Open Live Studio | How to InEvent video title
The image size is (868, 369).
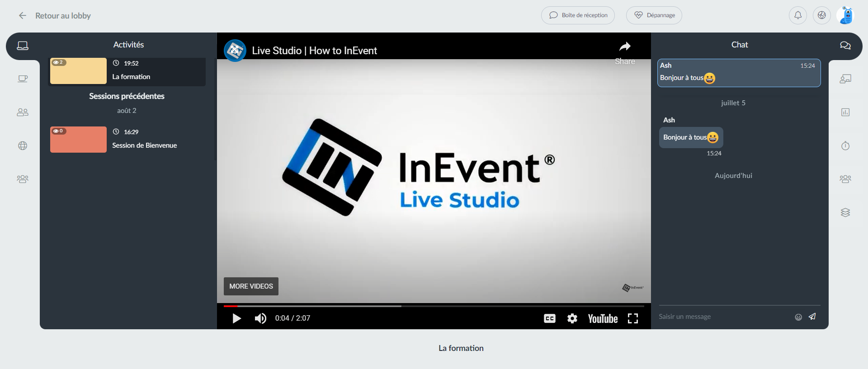(314, 51)
